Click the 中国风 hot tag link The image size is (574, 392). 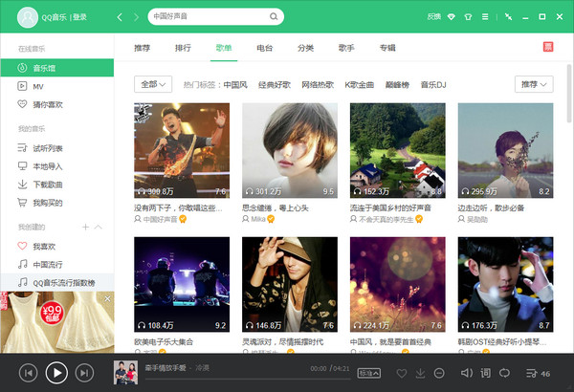pyautogui.click(x=236, y=84)
